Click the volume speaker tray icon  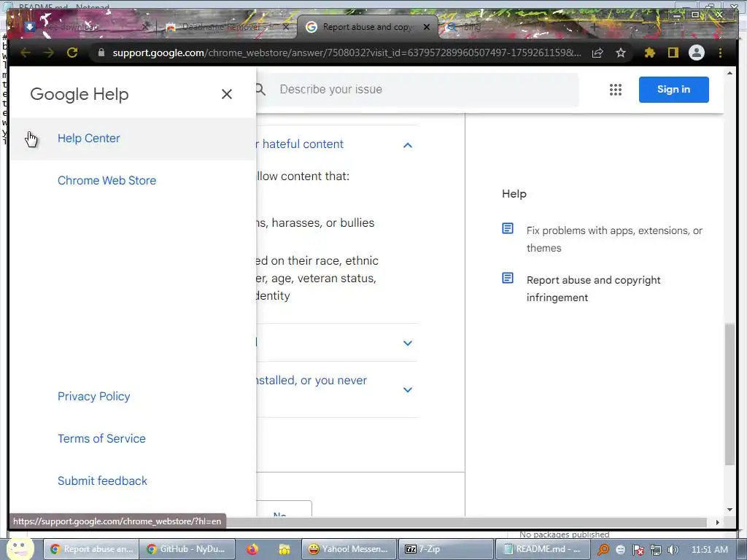coord(673,550)
